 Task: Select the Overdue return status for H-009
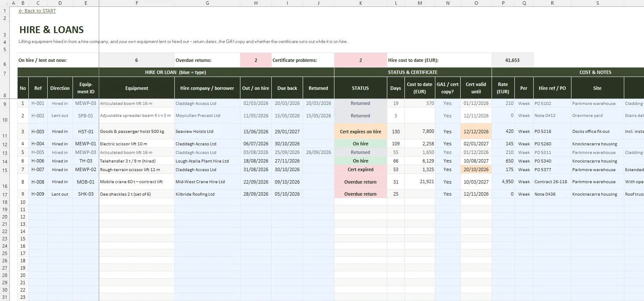(361, 194)
